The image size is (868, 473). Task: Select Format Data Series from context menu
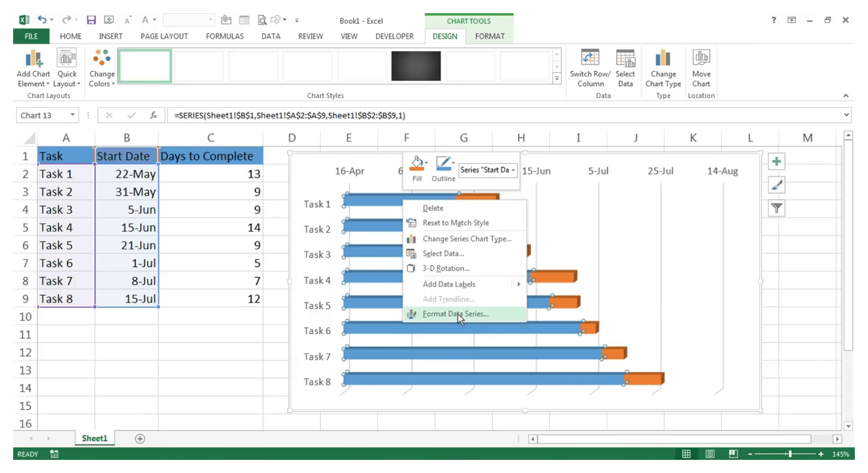point(455,314)
